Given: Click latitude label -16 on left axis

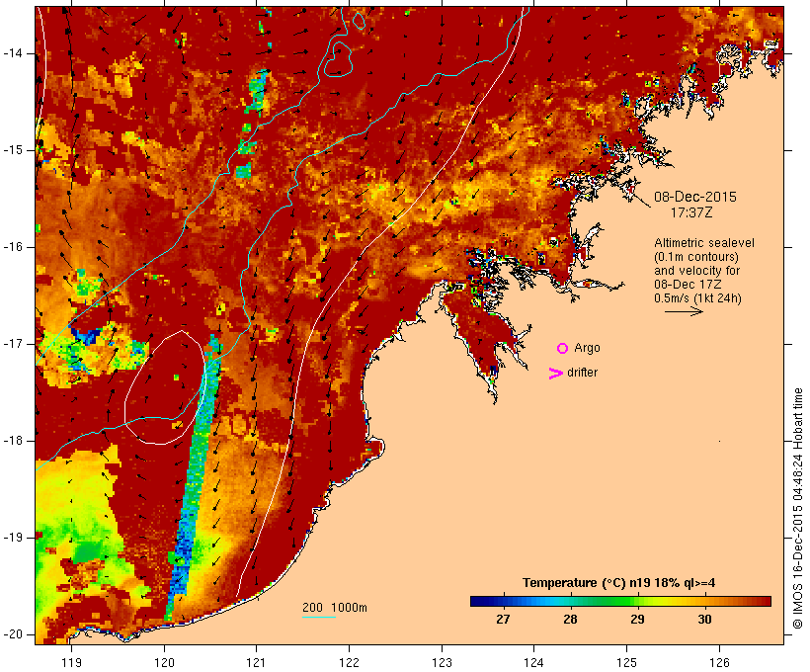Looking at the screenshot, I should pos(13,247).
